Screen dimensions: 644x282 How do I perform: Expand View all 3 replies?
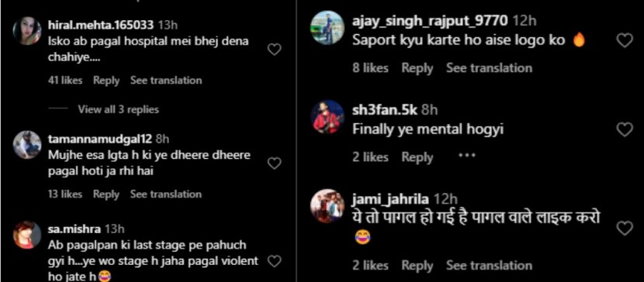pyautogui.click(x=118, y=109)
